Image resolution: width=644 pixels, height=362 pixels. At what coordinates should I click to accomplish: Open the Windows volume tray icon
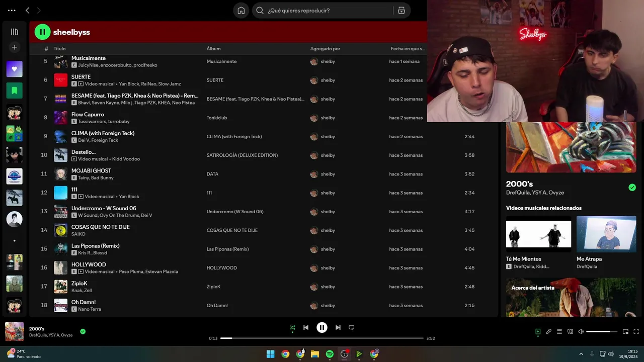[611, 354]
